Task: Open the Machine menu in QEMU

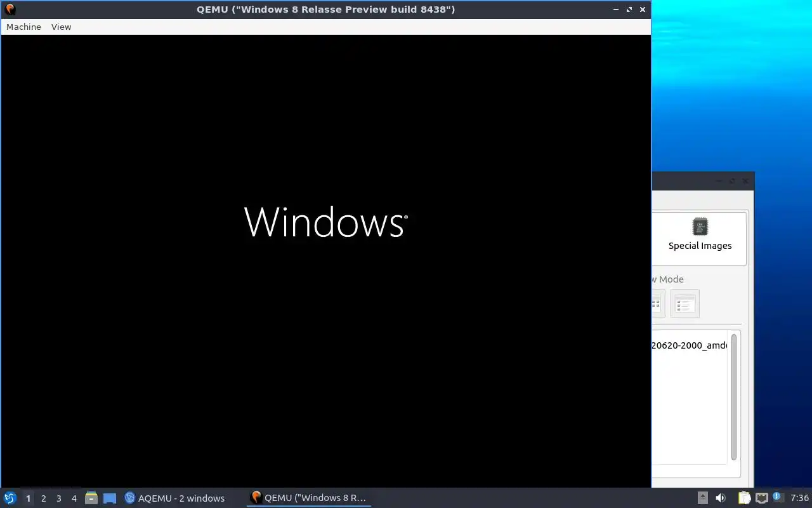Action: click(x=23, y=27)
